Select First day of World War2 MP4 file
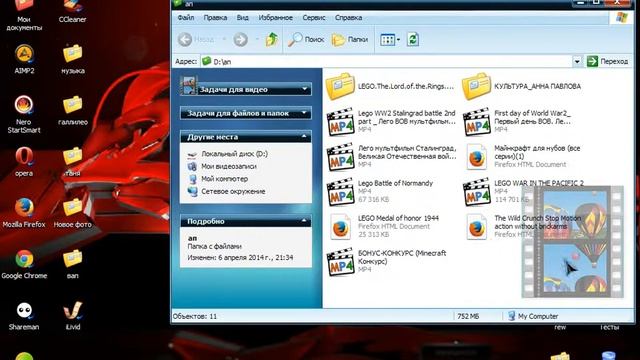 (517, 121)
